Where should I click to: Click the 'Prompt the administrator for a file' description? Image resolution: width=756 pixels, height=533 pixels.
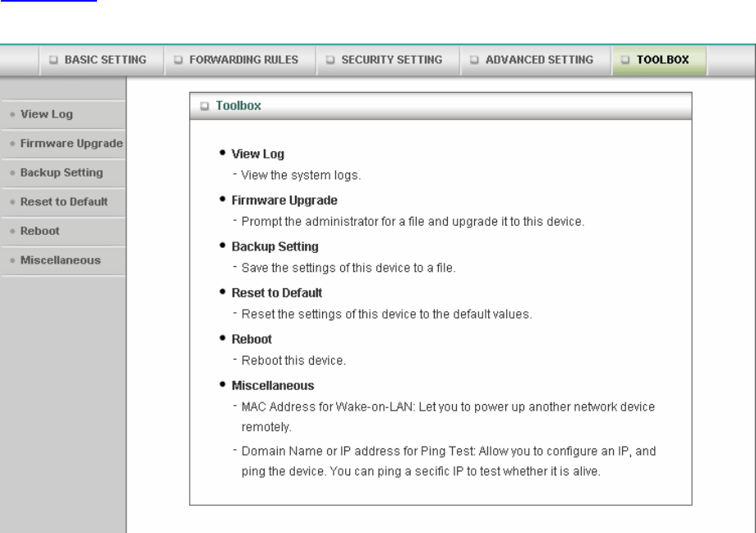pyautogui.click(x=413, y=222)
